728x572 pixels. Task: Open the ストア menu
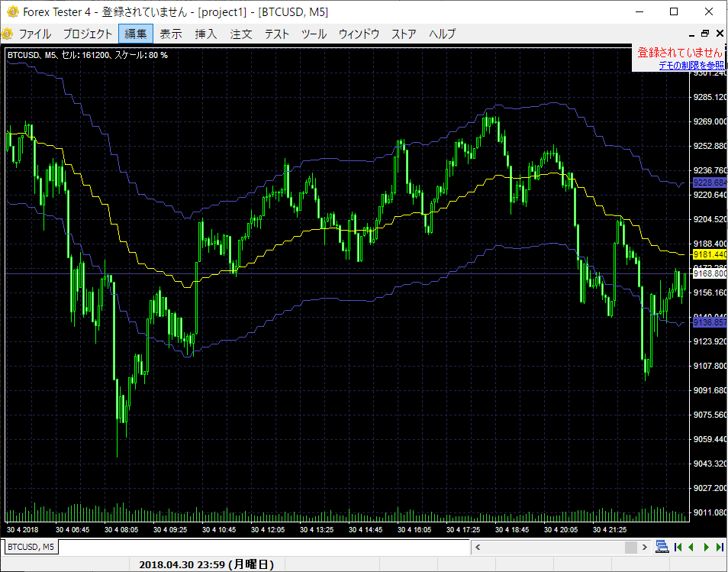[x=404, y=34]
